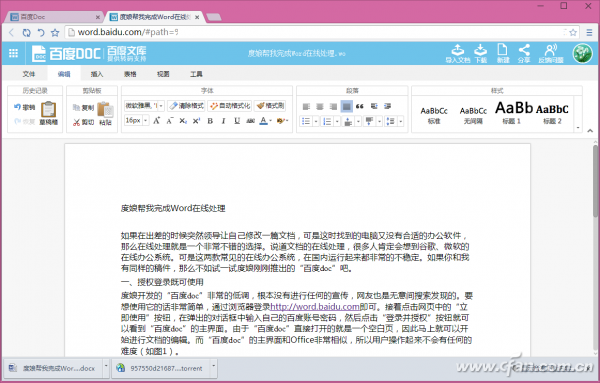
Task: Decrease font size with the A- icon
Action: 170,121
